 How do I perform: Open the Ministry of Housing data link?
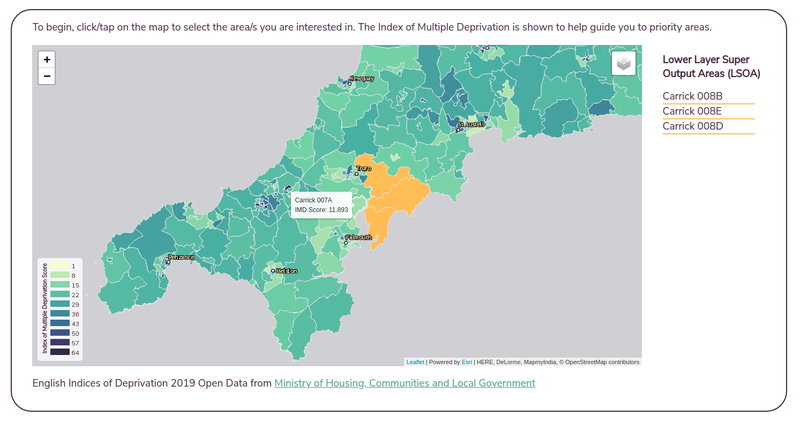(404, 383)
